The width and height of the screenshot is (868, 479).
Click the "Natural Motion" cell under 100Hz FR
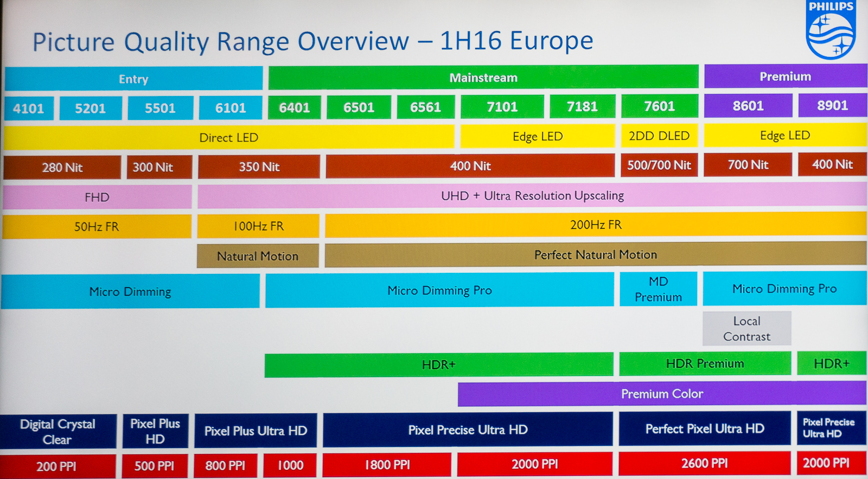click(x=258, y=256)
